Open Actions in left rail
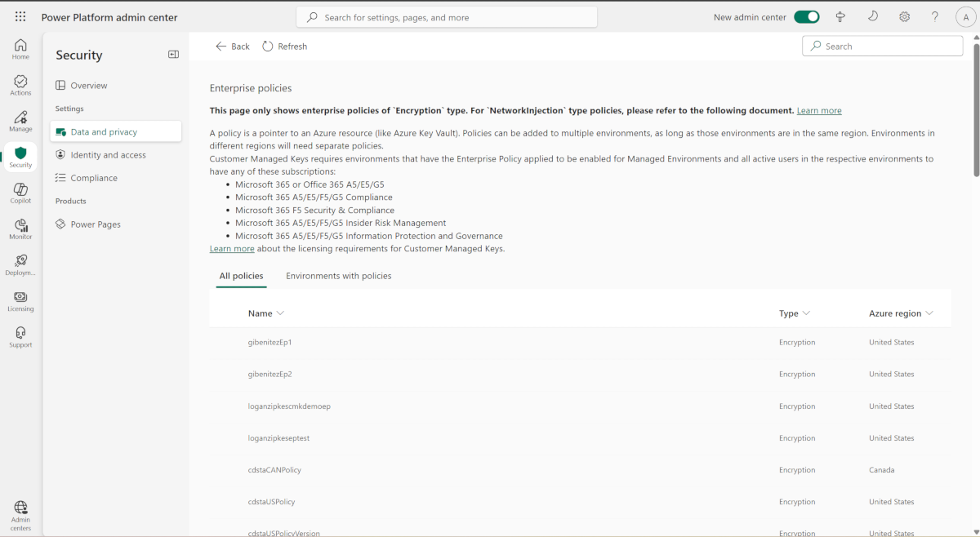This screenshot has width=980, height=537. coord(20,85)
